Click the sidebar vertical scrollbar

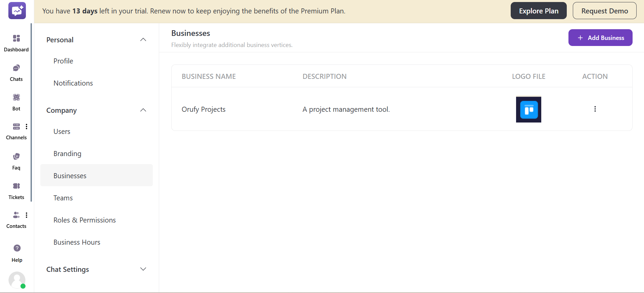31,112
